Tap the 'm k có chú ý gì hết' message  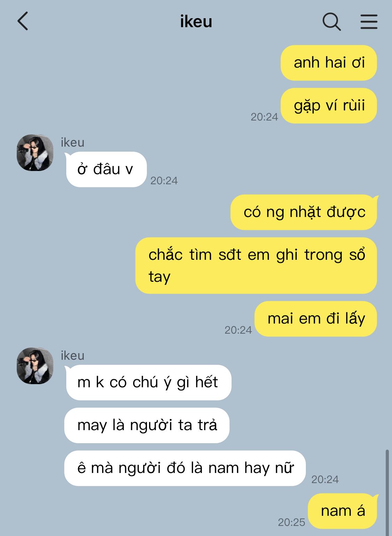click(148, 382)
